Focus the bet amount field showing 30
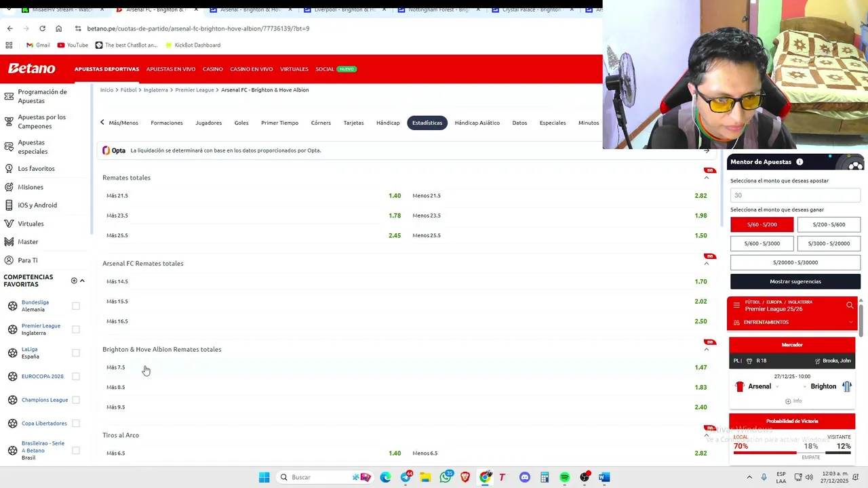This screenshot has width=868, height=488. click(795, 195)
